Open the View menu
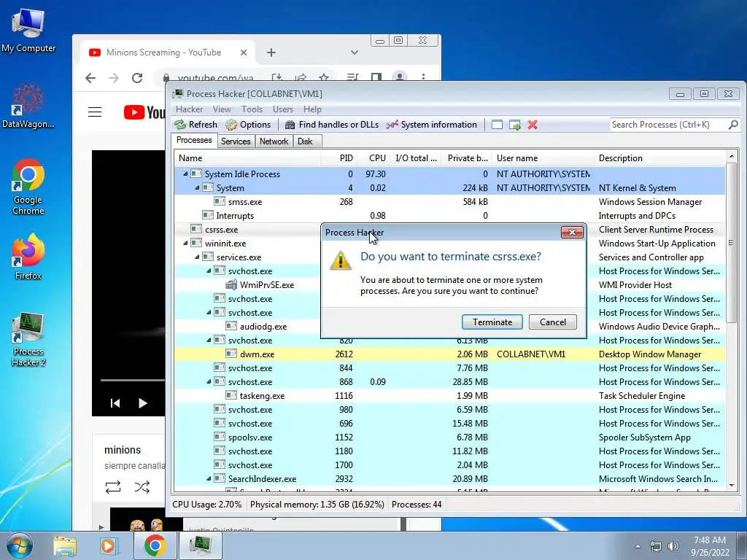Viewport: 747px width, 560px height. tap(222, 109)
